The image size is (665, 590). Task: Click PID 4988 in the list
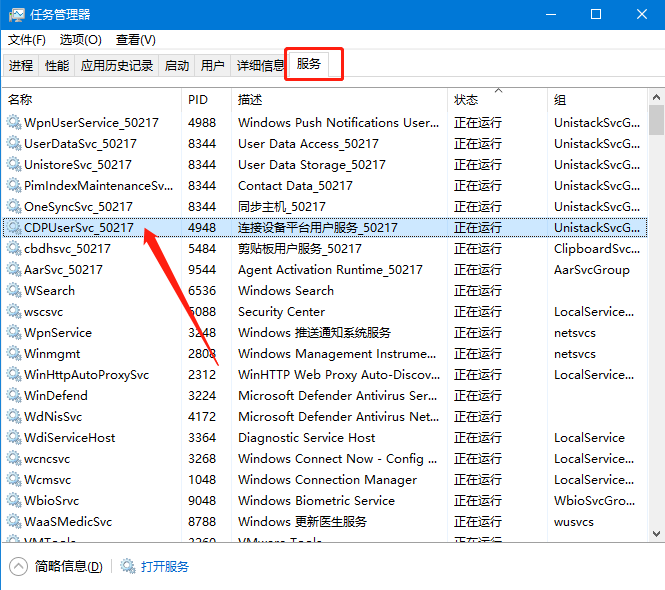point(202,123)
